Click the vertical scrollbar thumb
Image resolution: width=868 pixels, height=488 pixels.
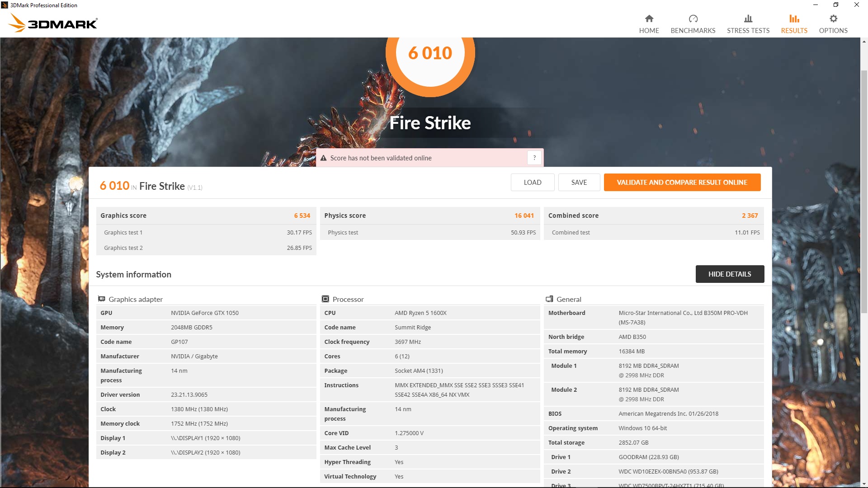point(864,192)
